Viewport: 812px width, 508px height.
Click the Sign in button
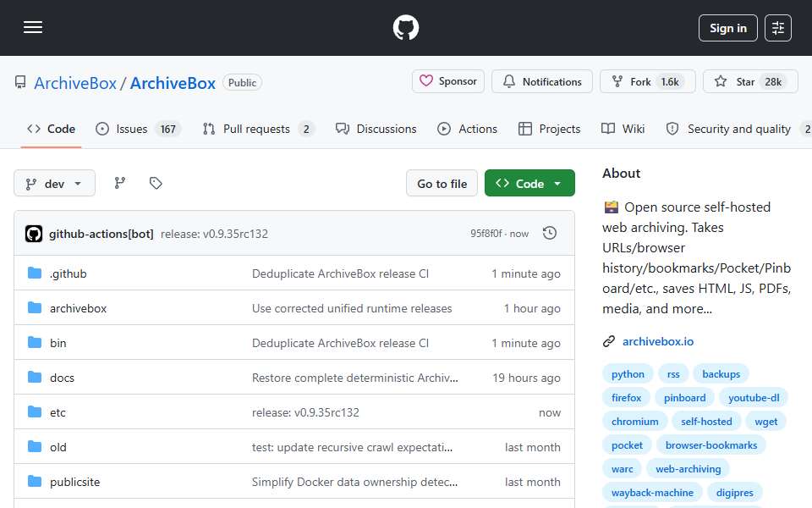(727, 28)
